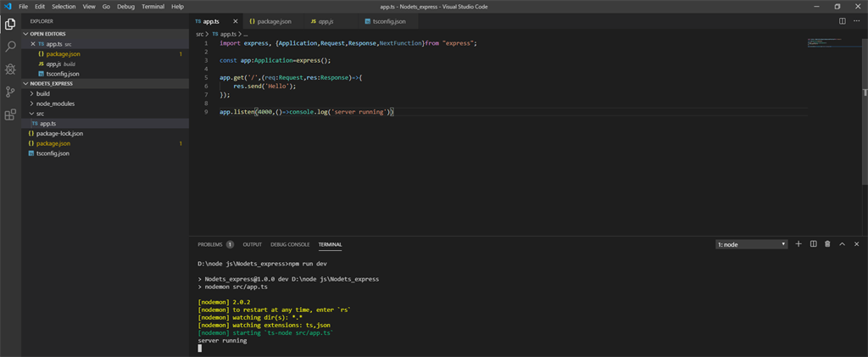The width and height of the screenshot is (868, 357).
Task: Open the Search view in activity bar
Action: click(10, 47)
